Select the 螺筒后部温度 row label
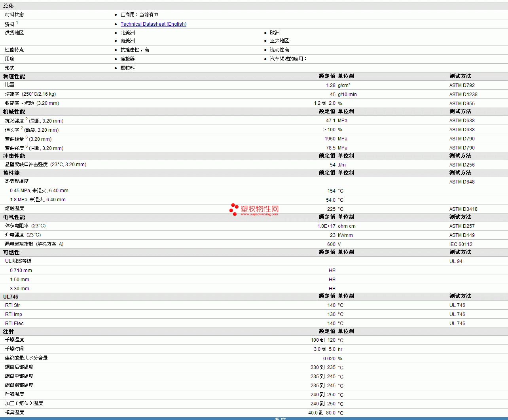This screenshot has width=508, height=420. tap(19, 367)
